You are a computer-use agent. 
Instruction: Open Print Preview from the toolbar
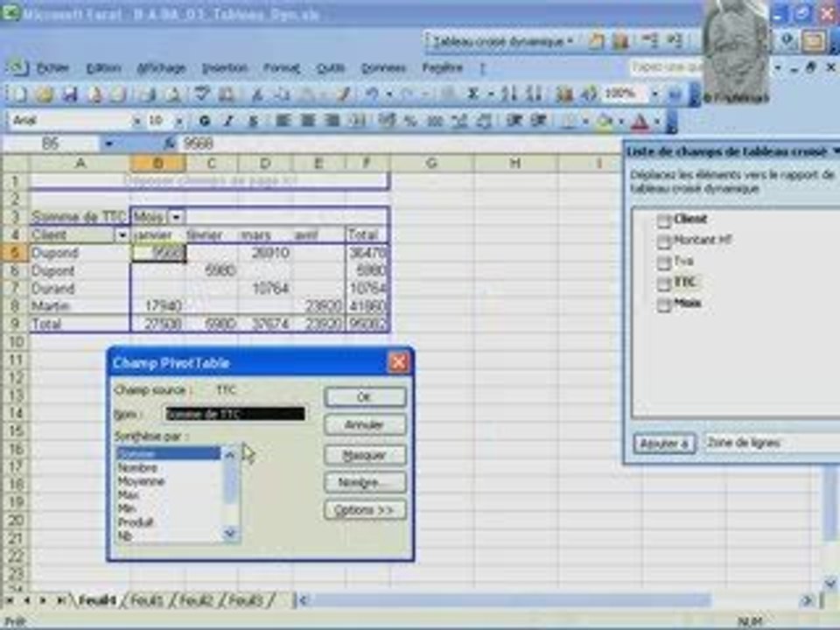click(173, 94)
